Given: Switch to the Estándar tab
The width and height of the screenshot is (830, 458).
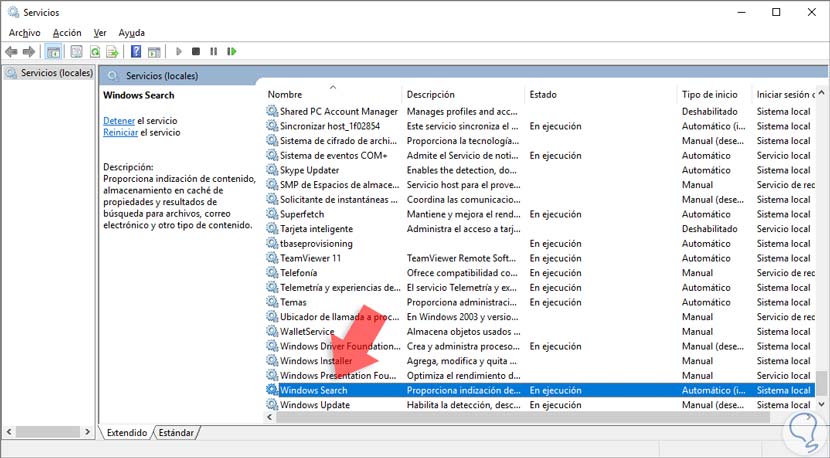Looking at the screenshot, I should click(176, 433).
